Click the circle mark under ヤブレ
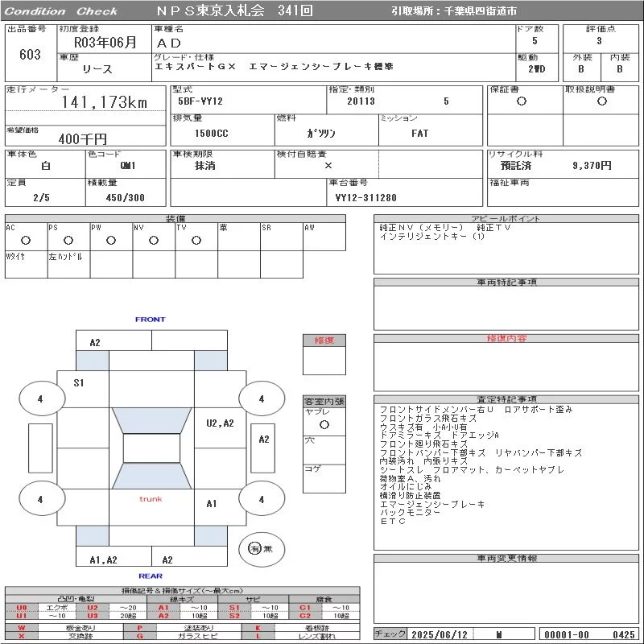644x644 pixels. coord(324,425)
